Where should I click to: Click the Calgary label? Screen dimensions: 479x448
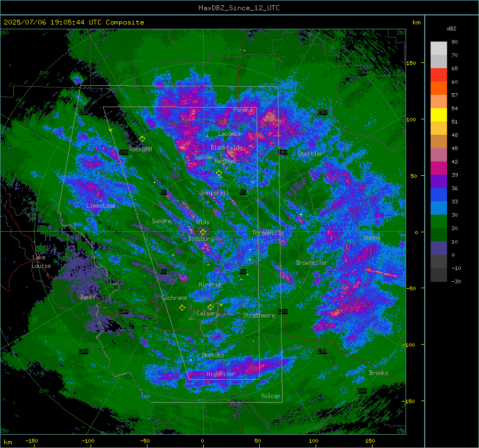208,313
